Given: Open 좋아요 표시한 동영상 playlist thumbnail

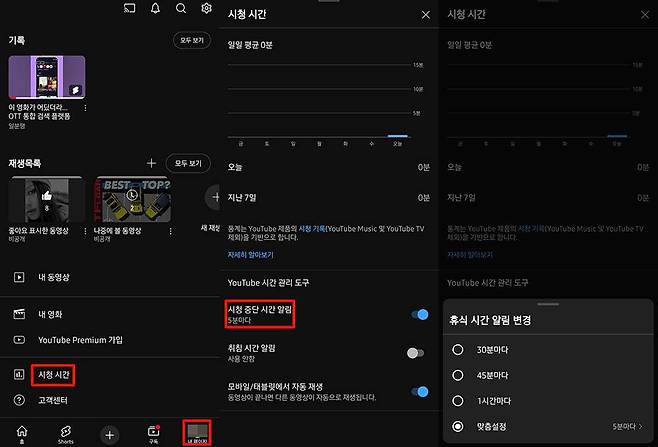Looking at the screenshot, I should click(47, 200).
